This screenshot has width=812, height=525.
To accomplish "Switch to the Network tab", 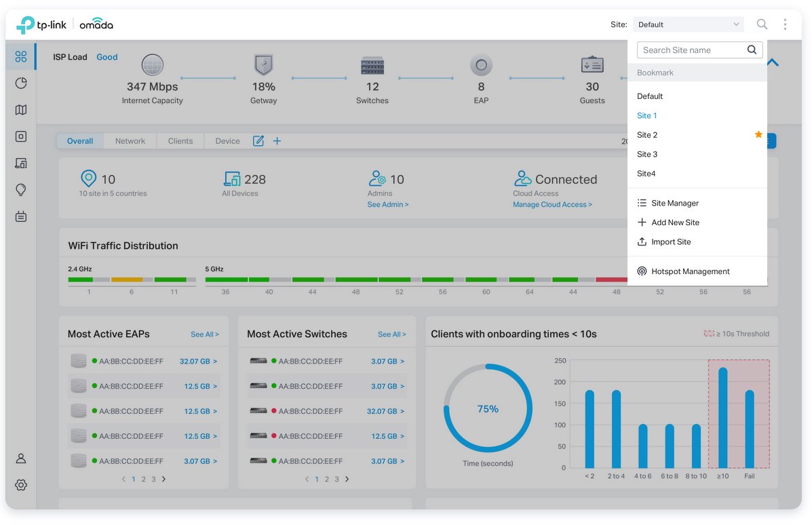I will click(130, 141).
